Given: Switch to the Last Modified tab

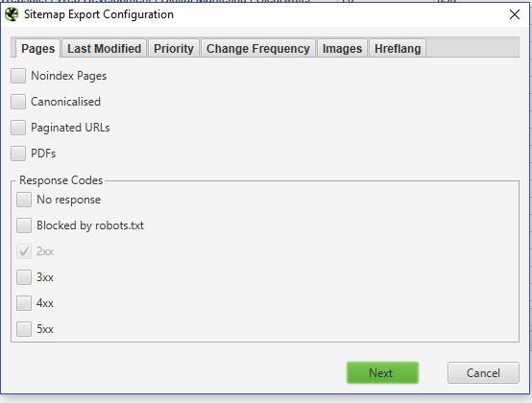Looking at the screenshot, I should point(104,49).
